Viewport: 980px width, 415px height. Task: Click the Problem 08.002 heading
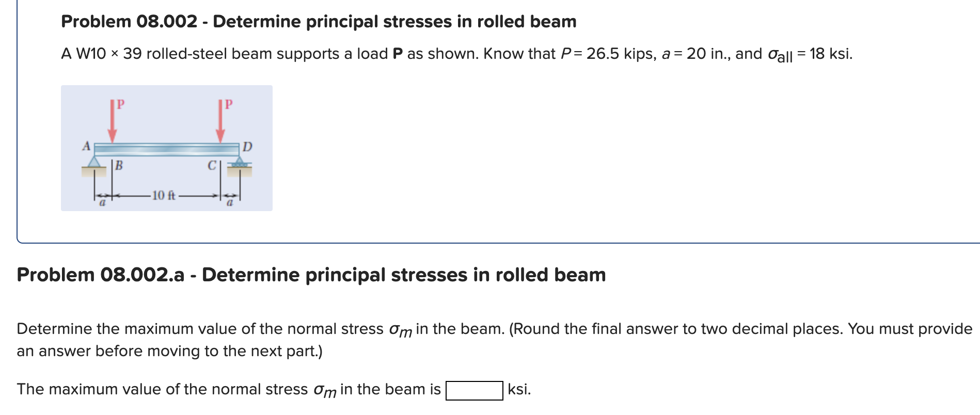click(318, 21)
